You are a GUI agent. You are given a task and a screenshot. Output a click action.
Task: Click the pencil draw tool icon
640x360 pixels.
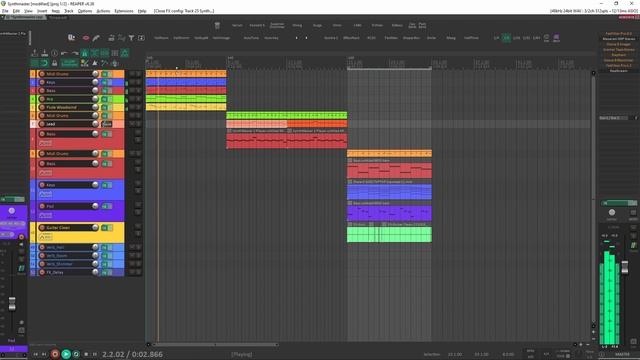tap(96, 38)
